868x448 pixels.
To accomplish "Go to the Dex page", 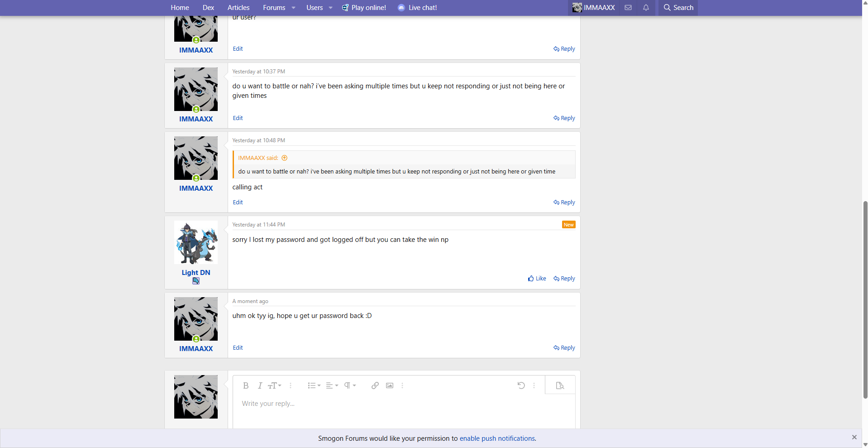I will pyautogui.click(x=208, y=8).
